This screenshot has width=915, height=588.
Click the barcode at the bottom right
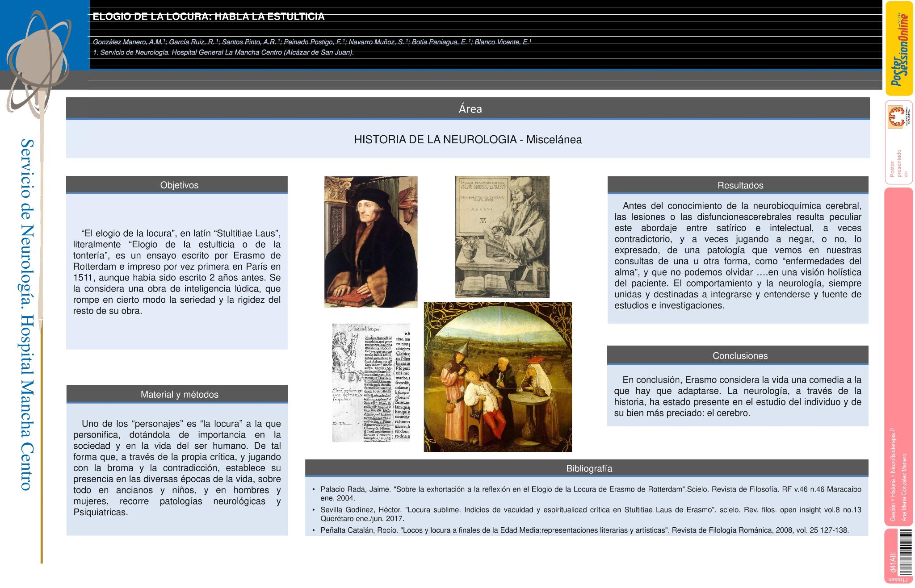click(905, 552)
